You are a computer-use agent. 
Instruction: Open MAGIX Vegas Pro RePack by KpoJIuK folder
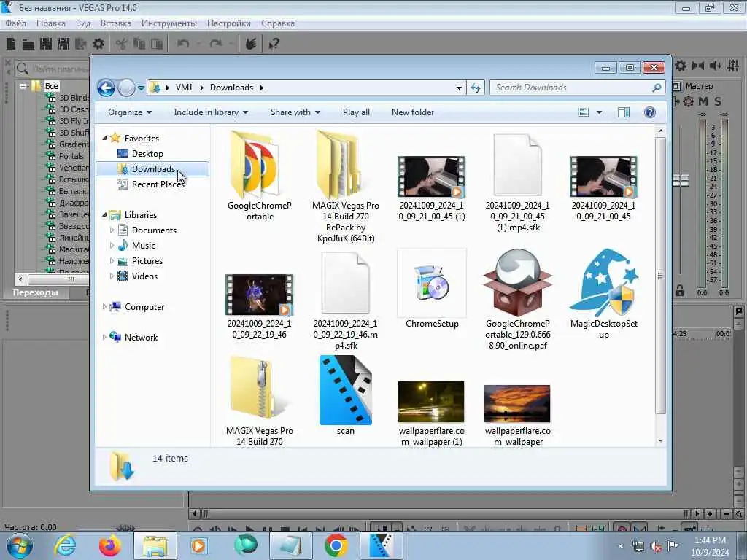(345, 187)
